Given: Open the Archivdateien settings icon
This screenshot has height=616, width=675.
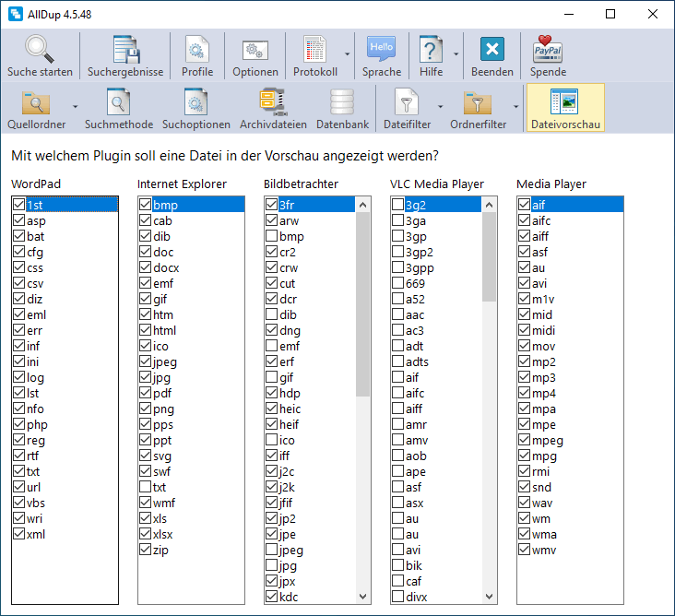Looking at the screenshot, I should tap(273, 102).
